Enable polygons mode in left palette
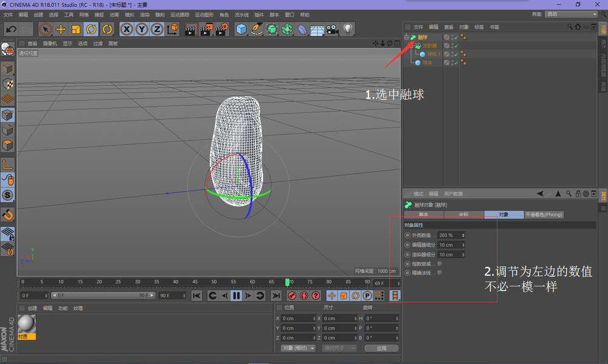This screenshot has height=364, width=608. (8, 146)
